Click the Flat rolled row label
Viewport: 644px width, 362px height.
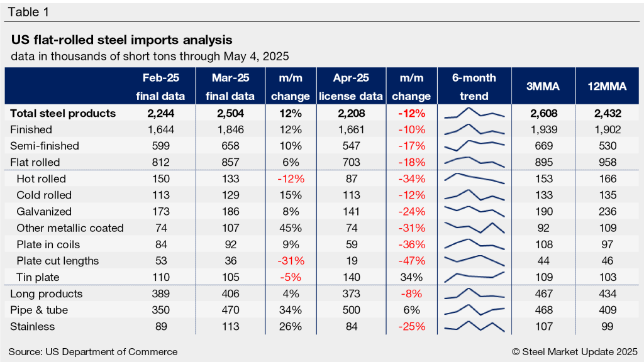(x=35, y=162)
